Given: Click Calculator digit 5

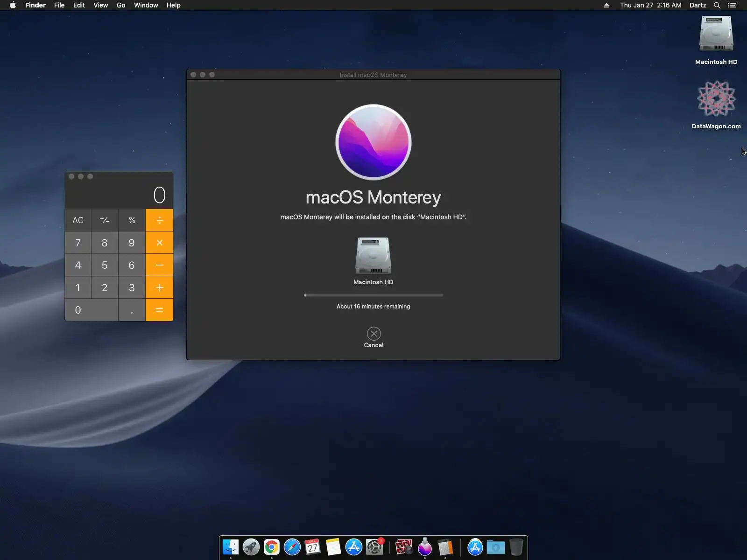Looking at the screenshot, I should [105, 265].
